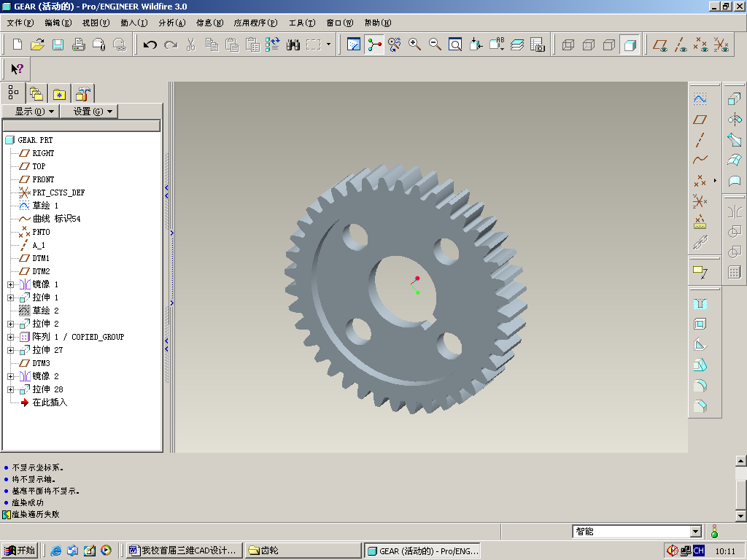Image resolution: width=747 pixels, height=560 pixels.
Task: Select the Sketch tool in right toolbar
Action: [700, 98]
